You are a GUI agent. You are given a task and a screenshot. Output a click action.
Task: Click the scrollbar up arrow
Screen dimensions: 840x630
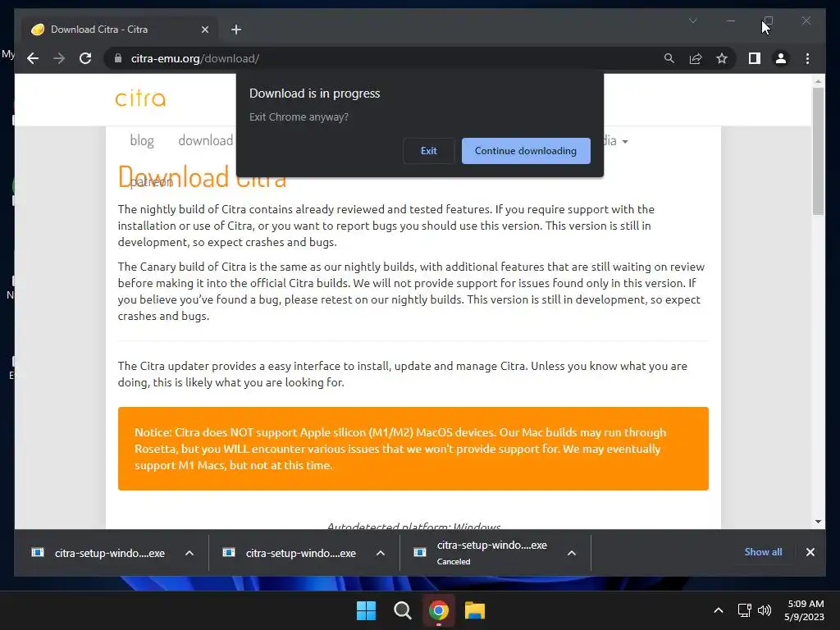(x=818, y=81)
